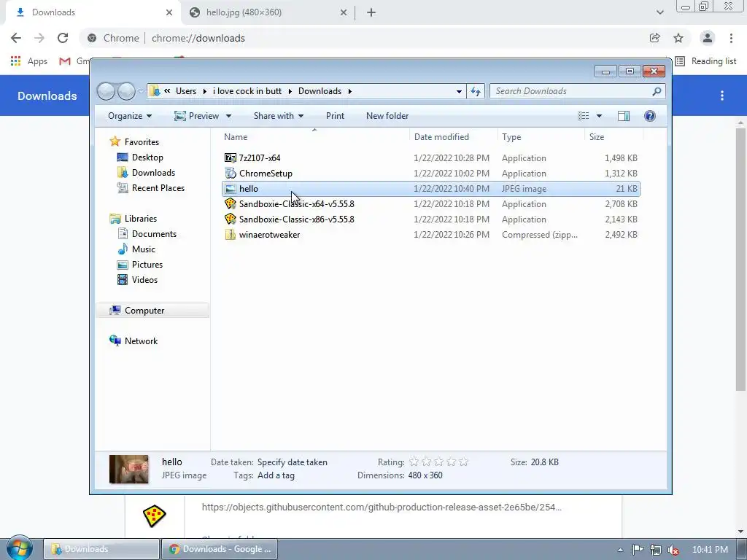Viewport: 747px width, 560px height.
Task: Open Explorer help question mark icon
Action: 650,116
